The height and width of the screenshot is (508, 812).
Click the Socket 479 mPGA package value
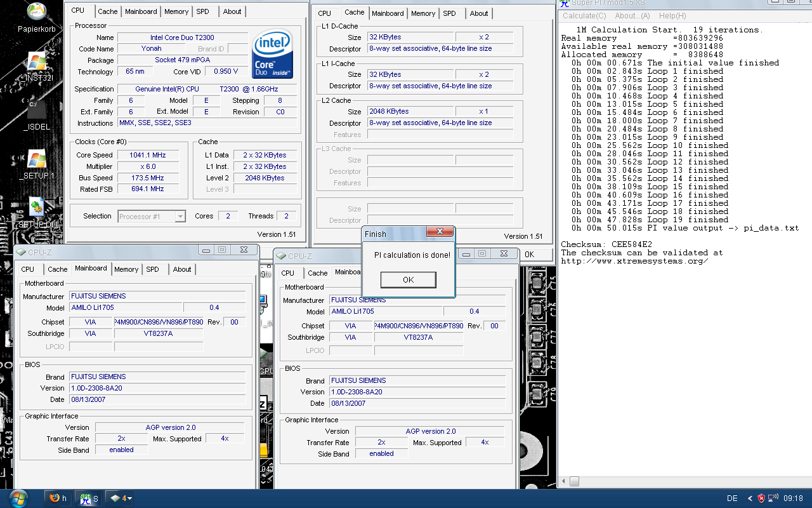pyautogui.click(x=183, y=60)
